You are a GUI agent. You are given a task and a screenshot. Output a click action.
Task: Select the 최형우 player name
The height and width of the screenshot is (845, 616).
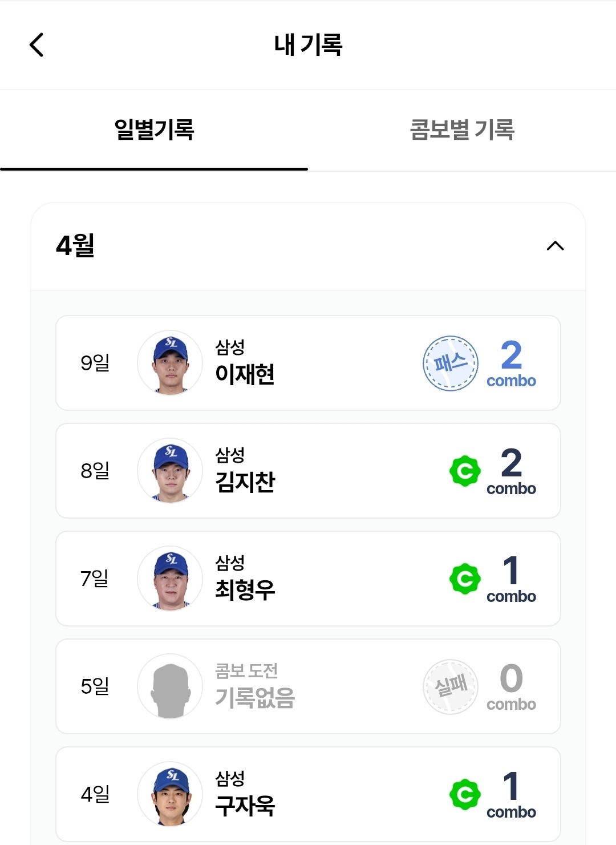pos(245,590)
